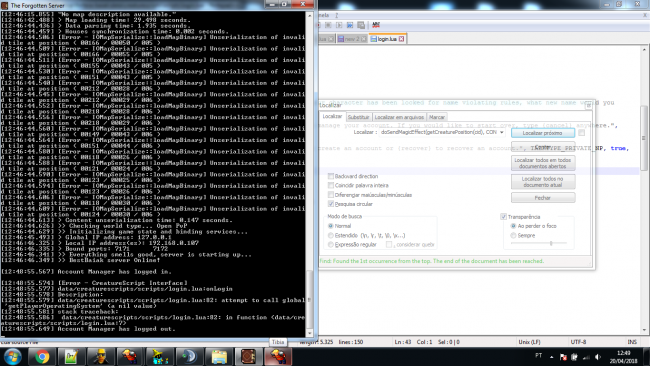Viewport: 650px width, 366px height.
Task: Select the Estendido search mode radio
Action: click(331, 235)
